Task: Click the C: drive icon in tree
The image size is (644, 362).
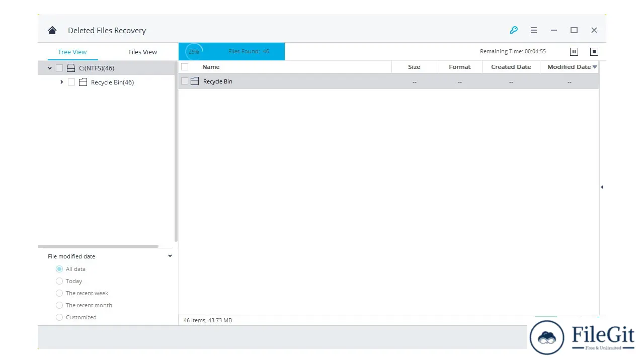Action: (x=71, y=68)
